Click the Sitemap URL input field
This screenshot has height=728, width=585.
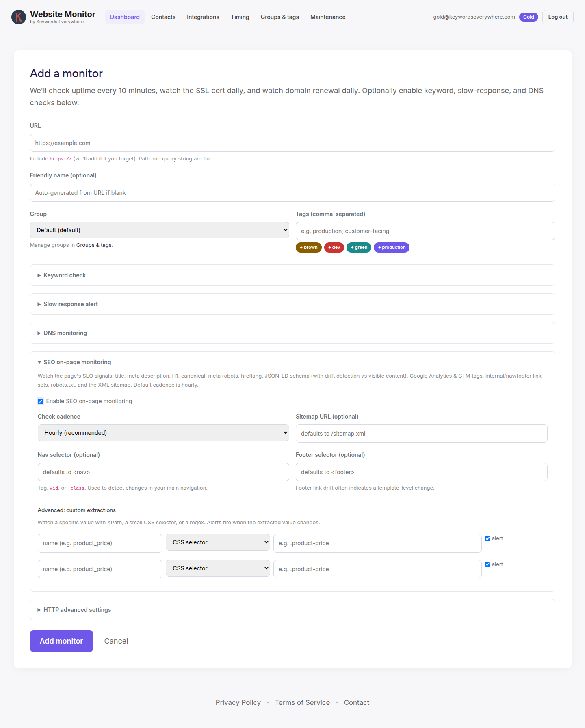point(422,434)
